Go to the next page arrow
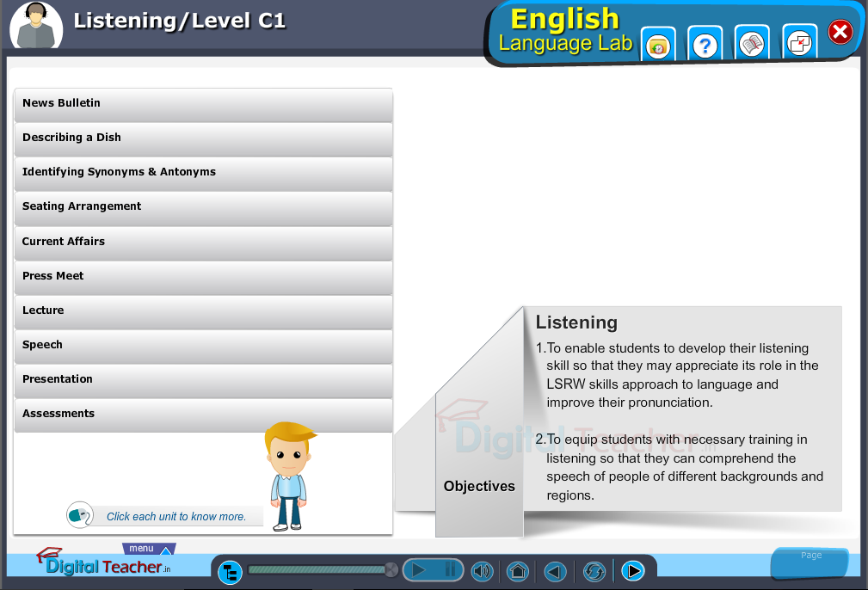 click(633, 571)
